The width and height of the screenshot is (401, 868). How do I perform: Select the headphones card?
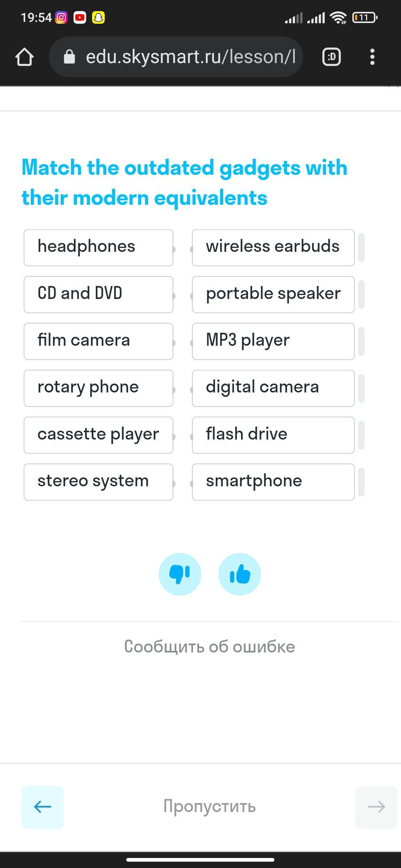98,247
